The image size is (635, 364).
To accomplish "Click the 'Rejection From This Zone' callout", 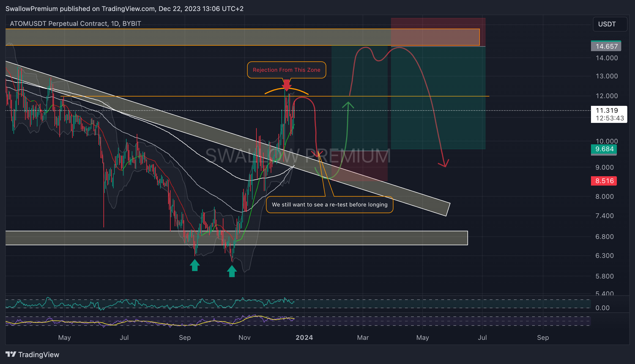I will [286, 70].
